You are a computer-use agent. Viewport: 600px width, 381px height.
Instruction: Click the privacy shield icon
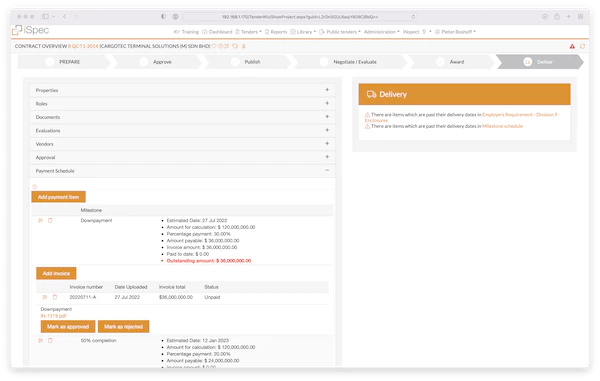tap(163, 16)
